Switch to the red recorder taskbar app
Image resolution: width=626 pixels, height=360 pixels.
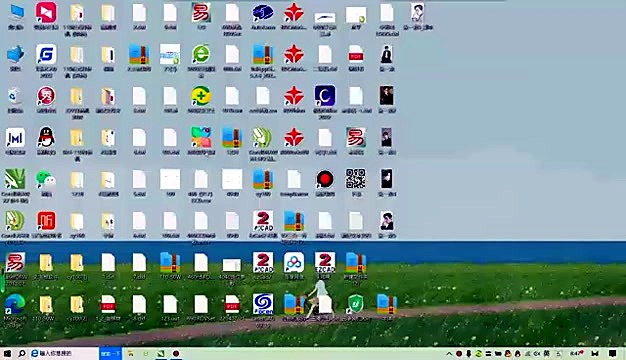[x=176, y=354]
